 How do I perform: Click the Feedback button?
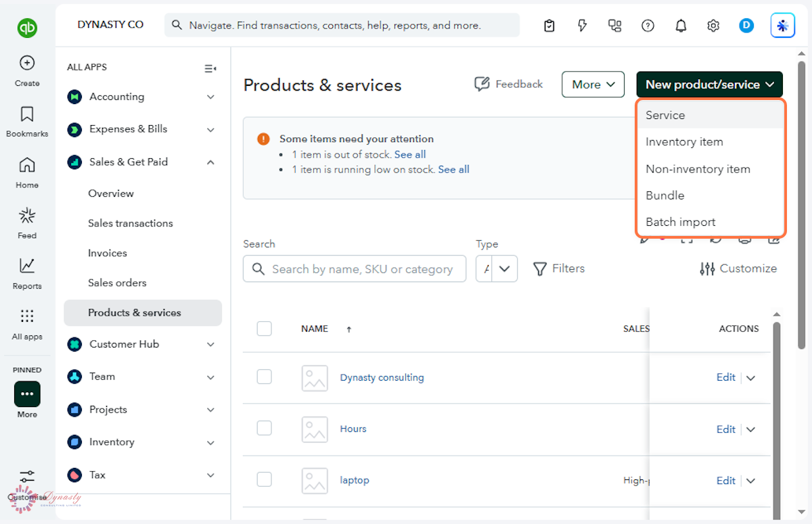pyautogui.click(x=509, y=85)
